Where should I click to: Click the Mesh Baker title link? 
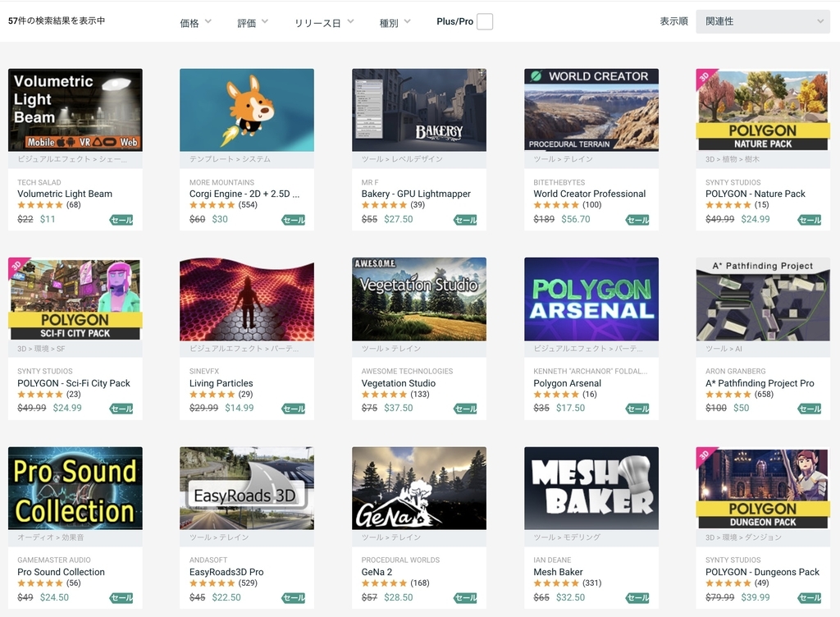[558, 572]
